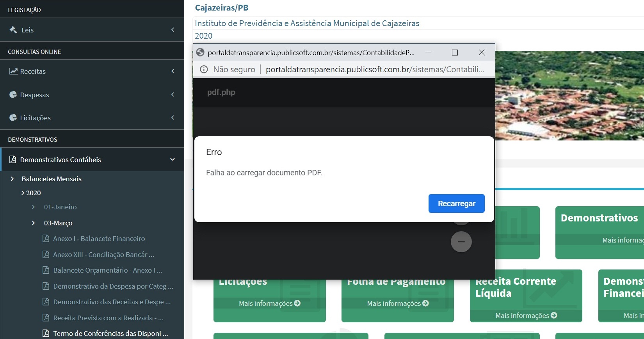Image resolution: width=644 pixels, height=339 pixels.
Task: Click the Demonstrativos Contábeis PDF icon
Action: [13, 159]
